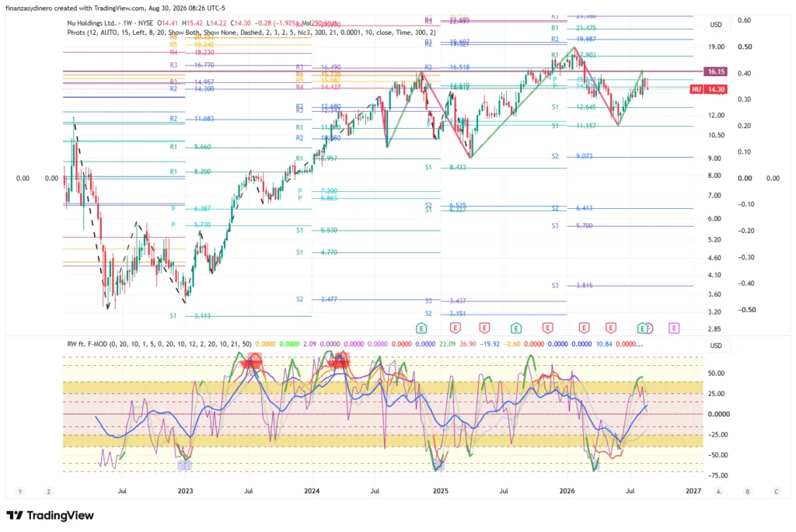
Task: Click the 16.15 horizontal line price label
Action: click(x=716, y=71)
